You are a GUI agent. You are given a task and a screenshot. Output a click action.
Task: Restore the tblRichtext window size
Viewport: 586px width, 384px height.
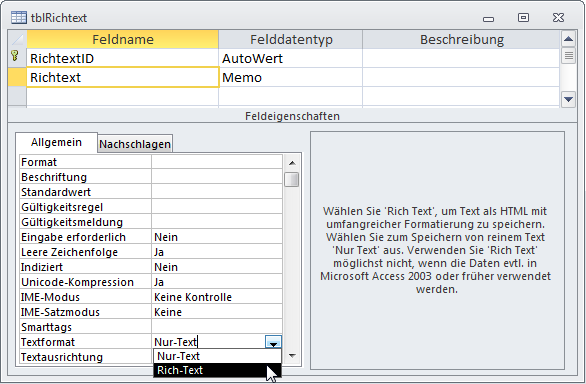(x=523, y=18)
